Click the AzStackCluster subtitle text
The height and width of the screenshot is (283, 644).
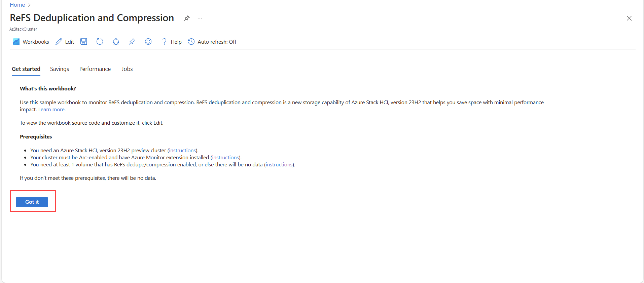click(x=23, y=29)
